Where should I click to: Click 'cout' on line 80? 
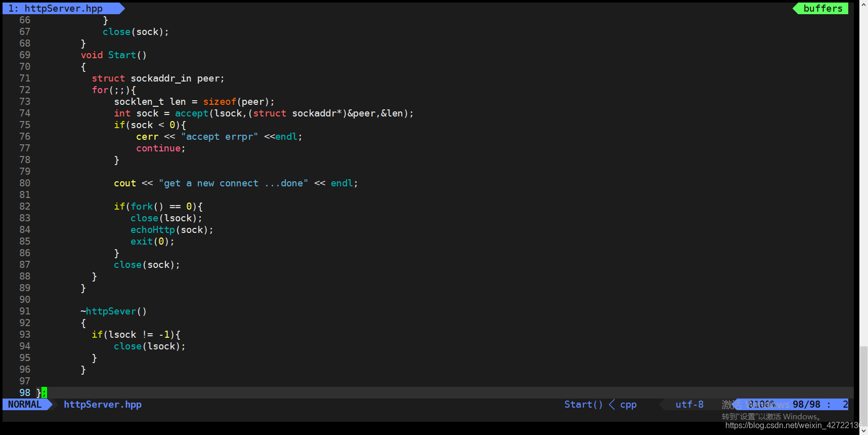click(x=125, y=183)
